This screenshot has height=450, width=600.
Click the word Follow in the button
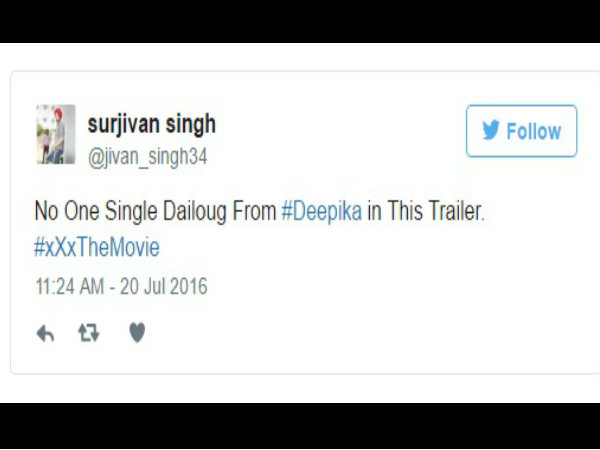534,131
